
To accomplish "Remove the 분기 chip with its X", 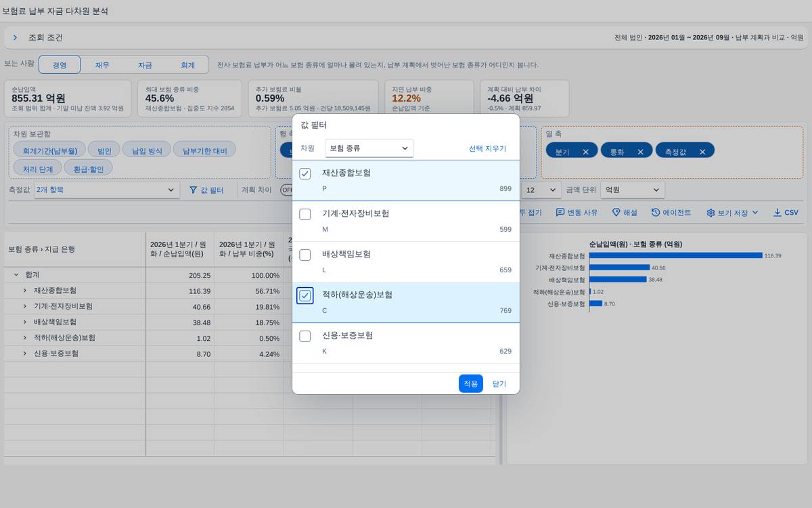I will coord(585,152).
